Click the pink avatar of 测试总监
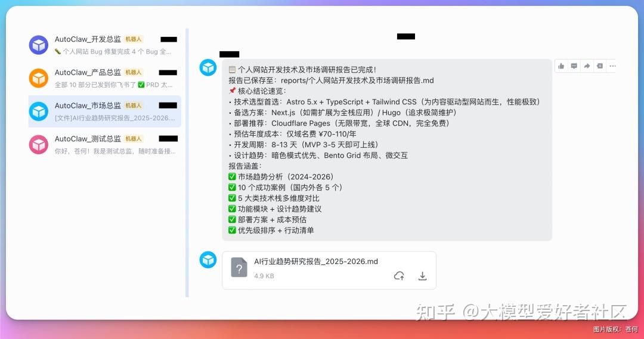 click(39, 145)
